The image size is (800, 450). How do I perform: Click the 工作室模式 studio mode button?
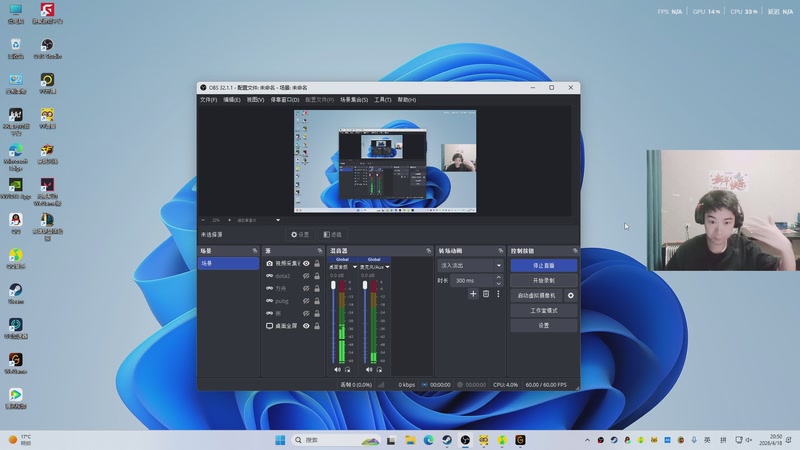point(544,310)
